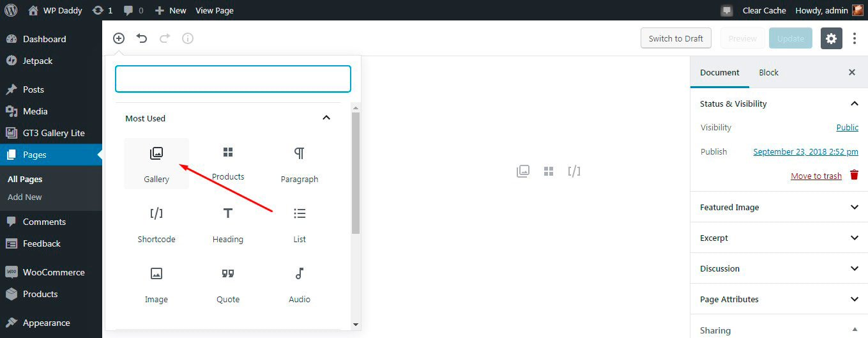Image resolution: width=868 pixels, height=338 pixels.
Task: Open Comments in the admin sidebar
Action: pyautogui.click(x=51, y=222)
